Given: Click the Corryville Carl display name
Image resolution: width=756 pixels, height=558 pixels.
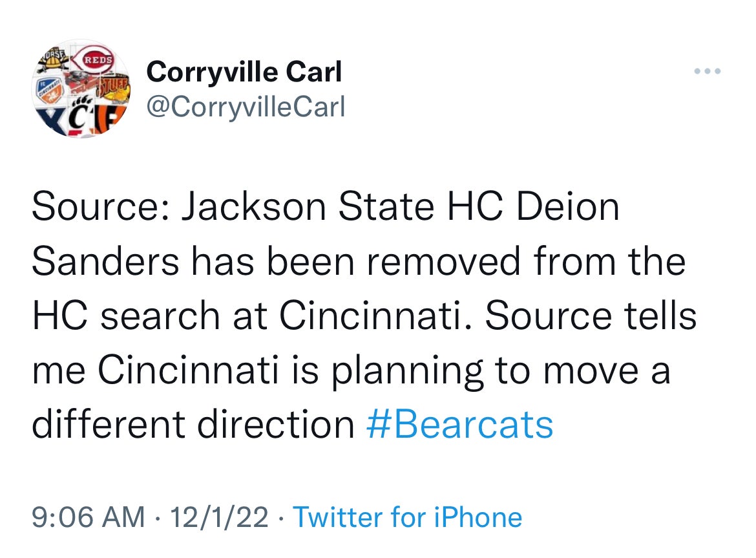Looking at the screenshot, I should coord(244,72).
